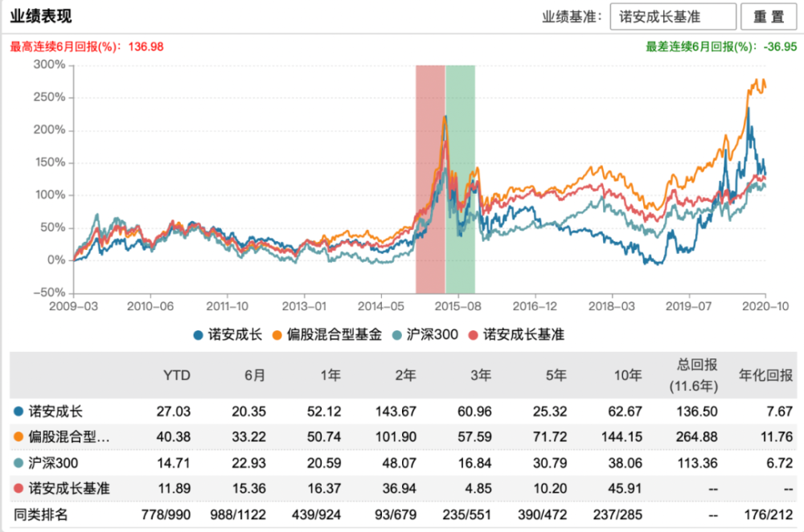The width and height of the screenshot is (804, 532).
Task: Click 诺安成长 2年 value 143.67
Action: 396,411
